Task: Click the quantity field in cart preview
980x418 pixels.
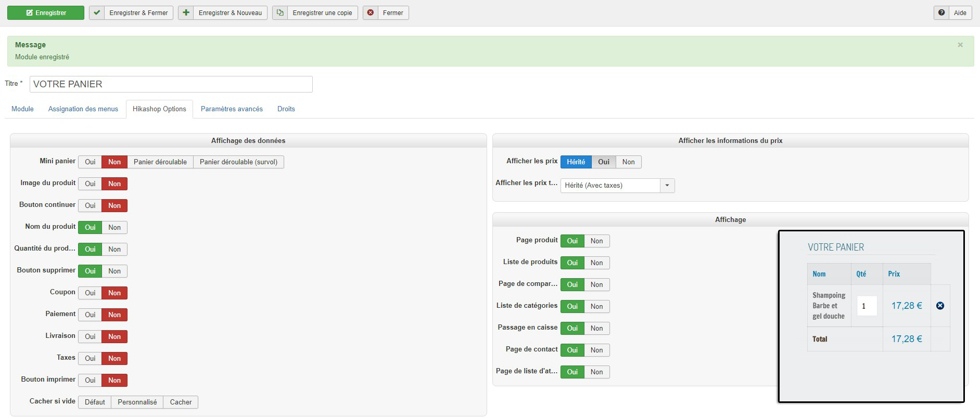Action: [867, 306]
